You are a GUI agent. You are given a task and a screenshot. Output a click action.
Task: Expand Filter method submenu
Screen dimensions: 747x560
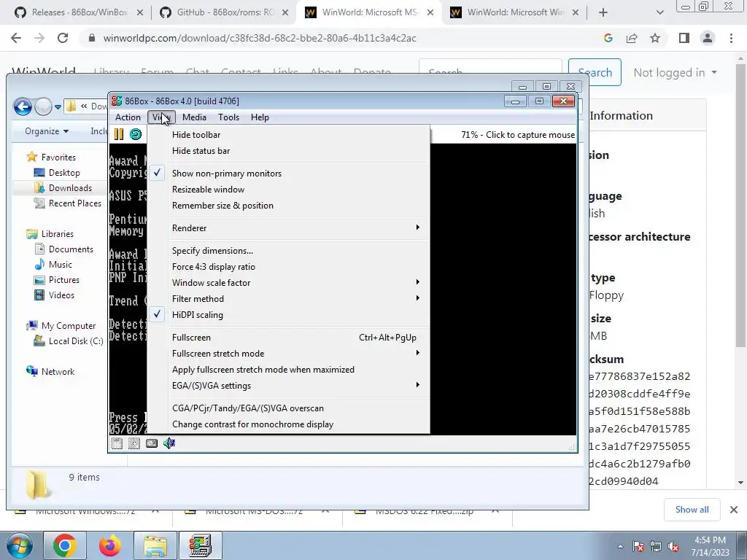(289, 298)
